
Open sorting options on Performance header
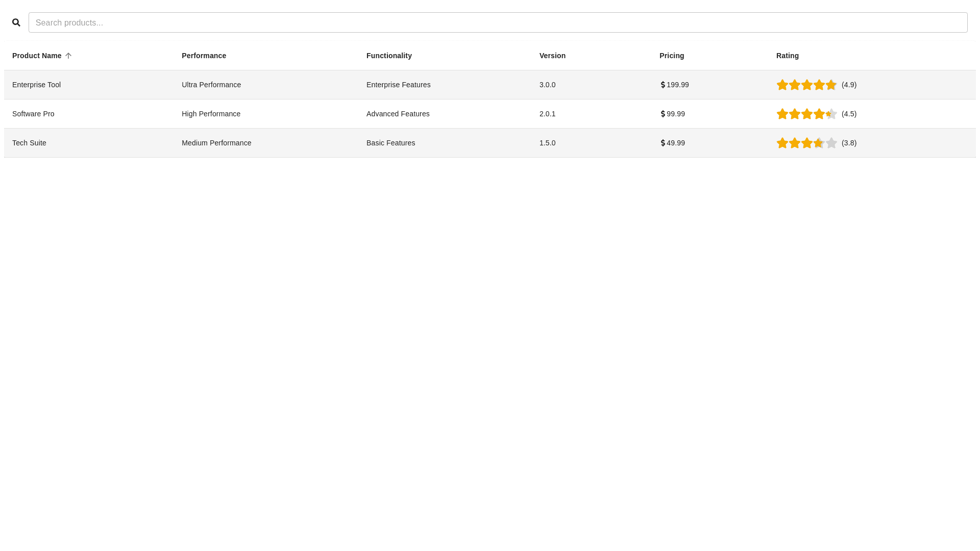click(204, 56)
